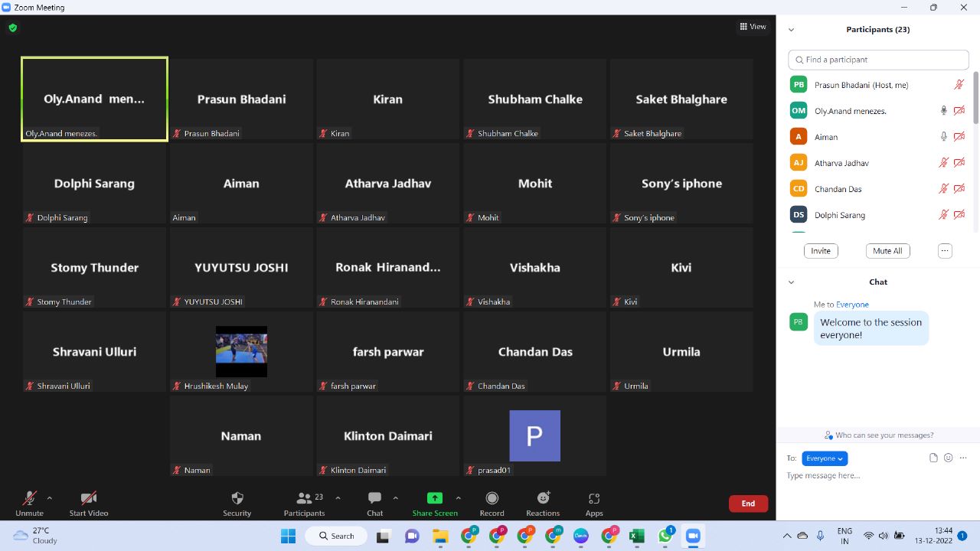Open the emoji picker in chat
The width and height of the screenshot is (980, 551).
tap(948, 458)
